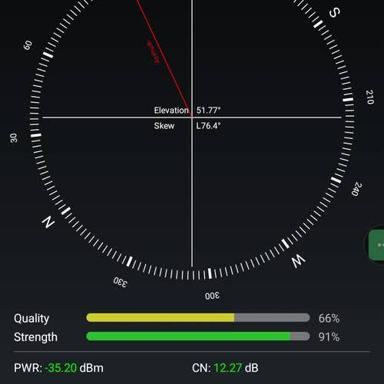Tap the Skew L76.4° value
Screen dimensions: 384x384
point(208,126)
